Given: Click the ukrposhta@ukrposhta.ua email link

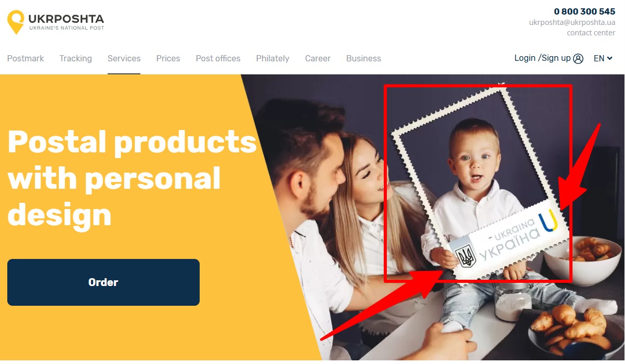Looking at the screenshot, I should (572, 22).
